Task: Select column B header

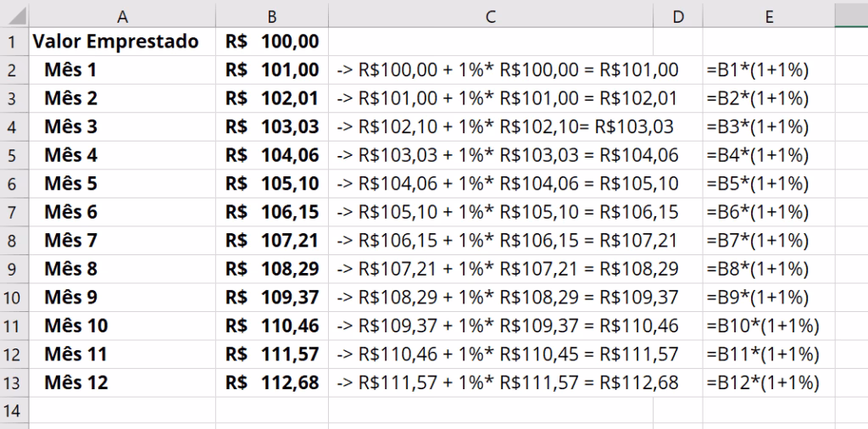Action: pos(271,16)
